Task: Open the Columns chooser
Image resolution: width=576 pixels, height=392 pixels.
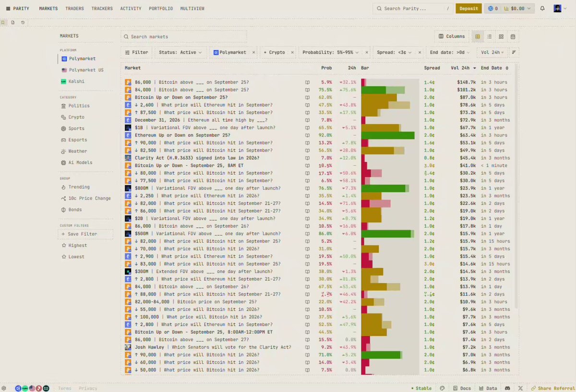Action: click(452, 36)
